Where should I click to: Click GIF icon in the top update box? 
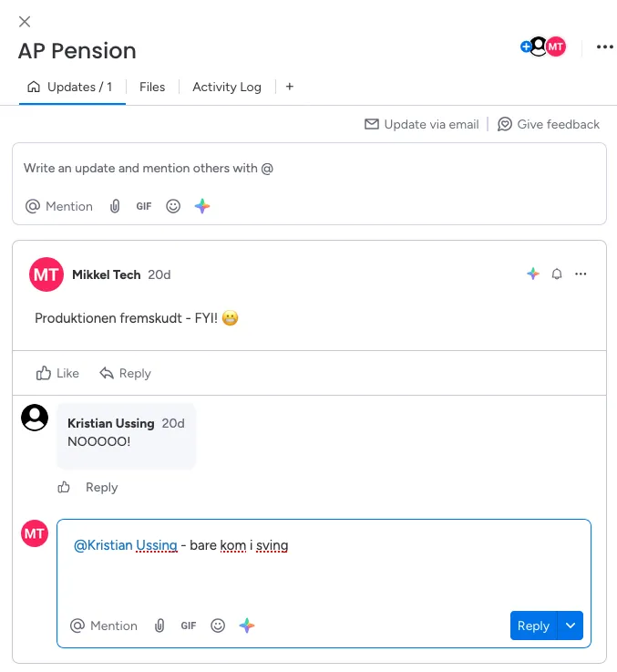144,206
